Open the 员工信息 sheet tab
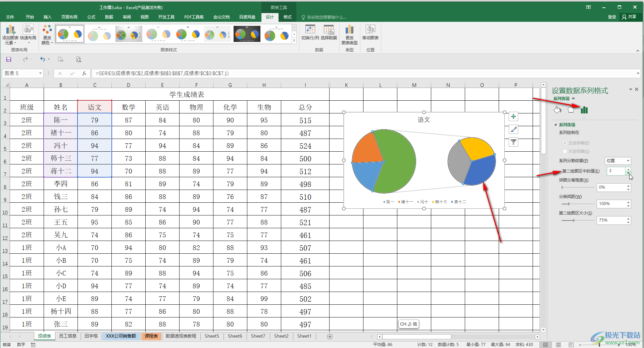Screen dimensions: 644x348 [67, 336]
